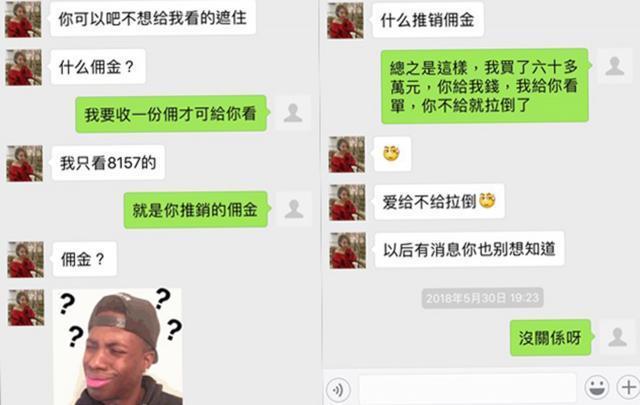The image size is (640, 405).
Task: Tap contact avatar beside 我只看8157的
Action: tap(24, 163)
